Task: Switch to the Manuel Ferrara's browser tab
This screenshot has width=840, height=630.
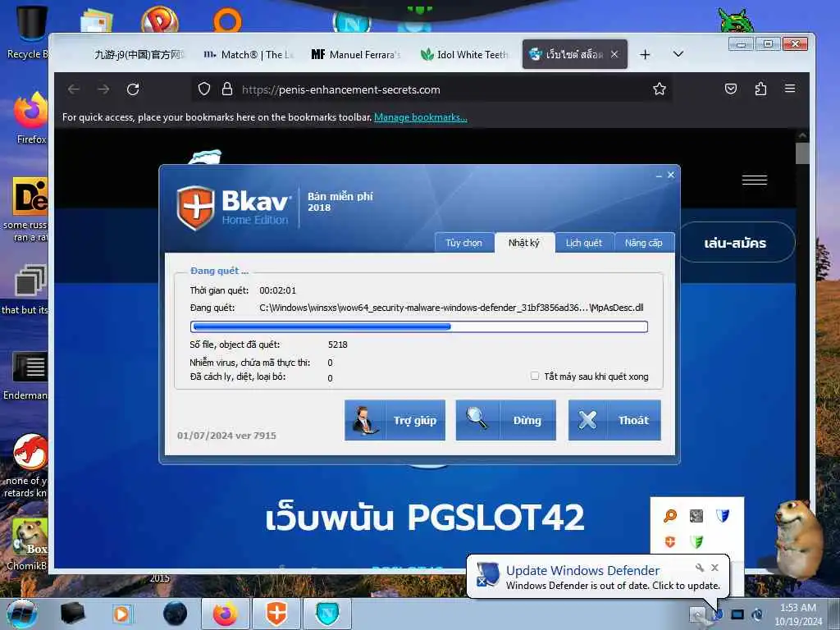Action: tap(356, 54)
